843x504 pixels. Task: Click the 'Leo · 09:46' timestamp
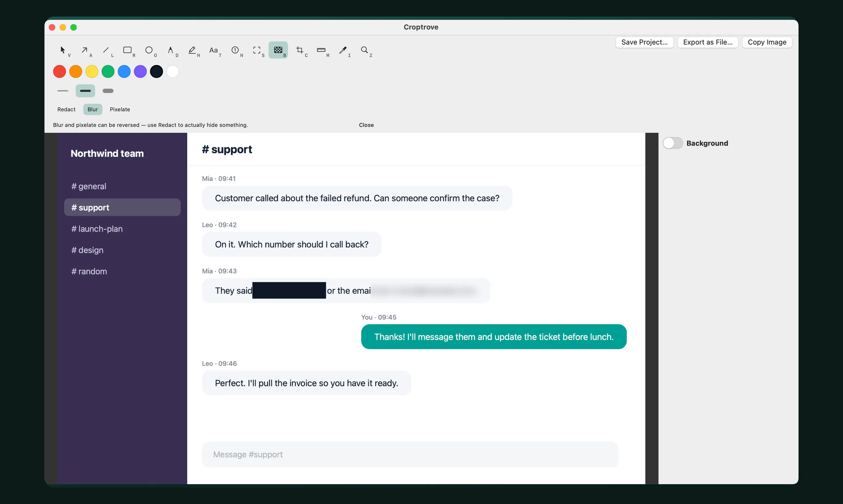click(219, 363)
